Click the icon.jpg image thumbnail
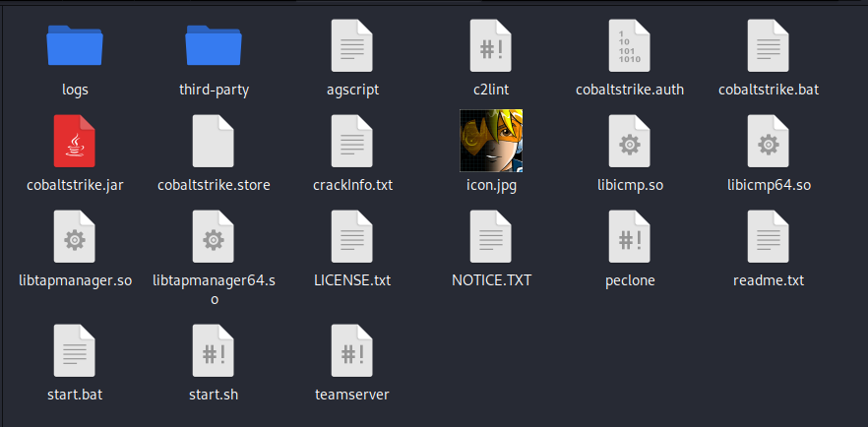 click(491, 141)
